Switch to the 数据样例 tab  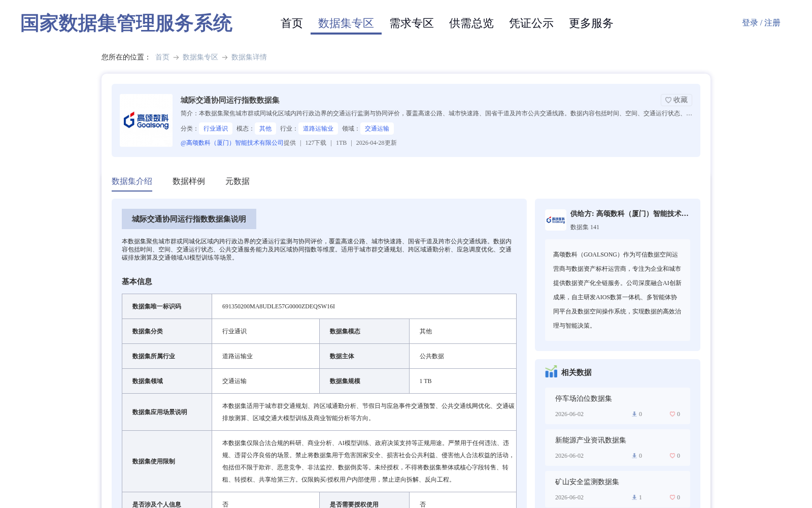(x=189, y=181)
